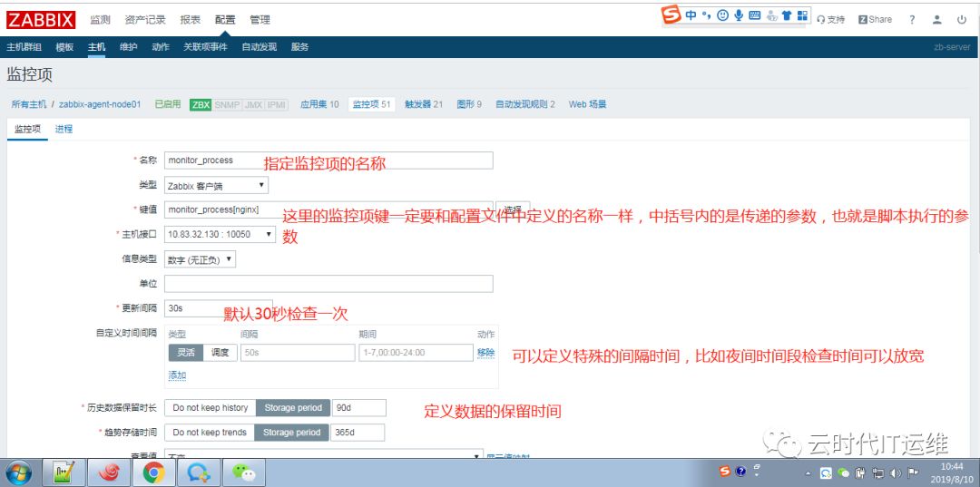Switch to Chrome in taskbar
This screenshot has height=487, width=980.
[x=153, y=472]
